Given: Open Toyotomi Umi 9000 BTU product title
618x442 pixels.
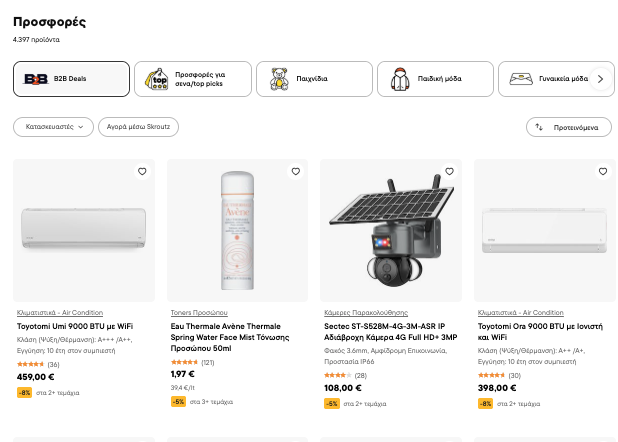Looking at the screenshot, I should point(75,326).
